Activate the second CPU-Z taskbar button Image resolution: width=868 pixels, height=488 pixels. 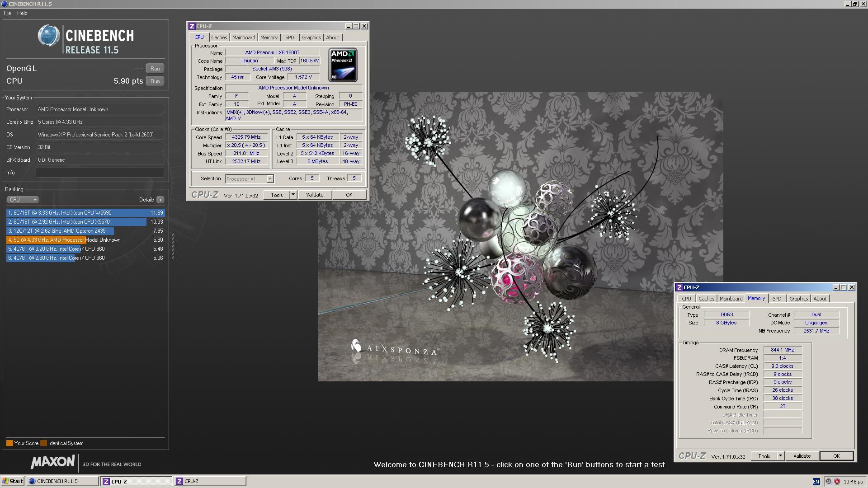(x=210, y=481)
